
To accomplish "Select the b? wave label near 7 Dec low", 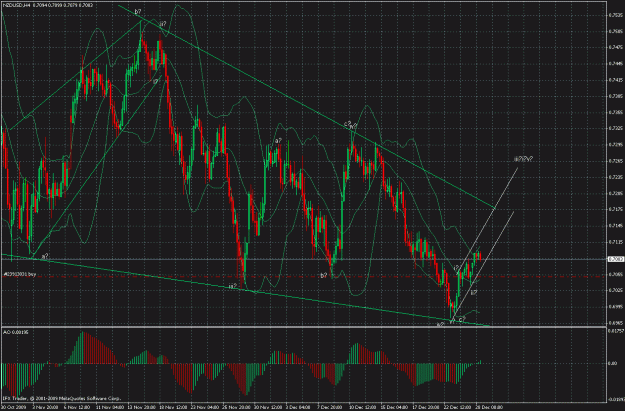I will (324, 275).
